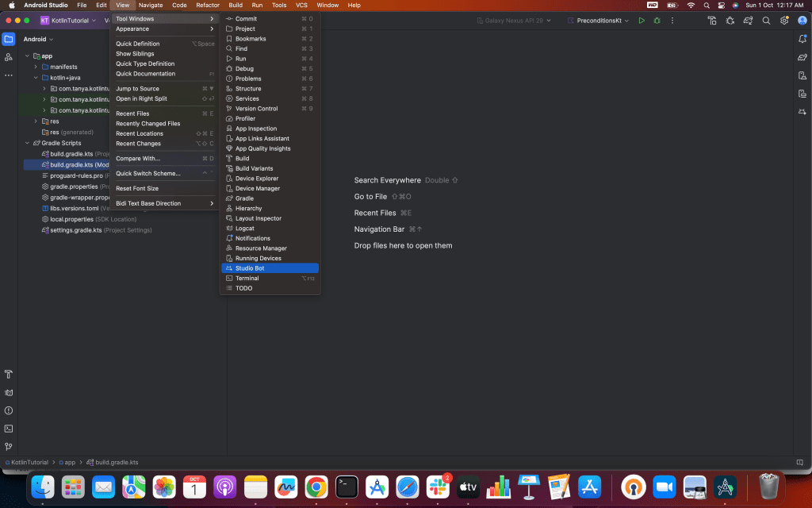
Task: Collapse the Gradle Scripts node
Action: click(26, 143)
